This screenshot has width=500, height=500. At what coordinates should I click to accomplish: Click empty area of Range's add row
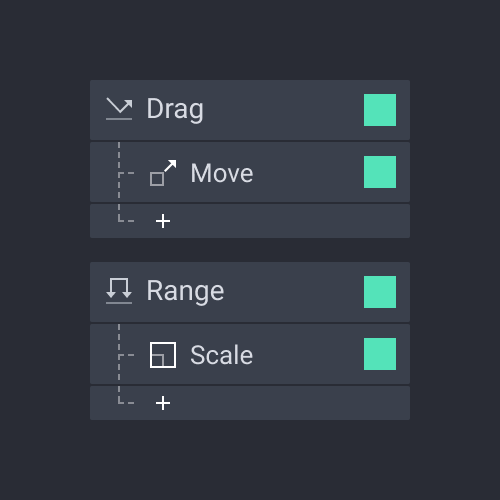[290, 403]
